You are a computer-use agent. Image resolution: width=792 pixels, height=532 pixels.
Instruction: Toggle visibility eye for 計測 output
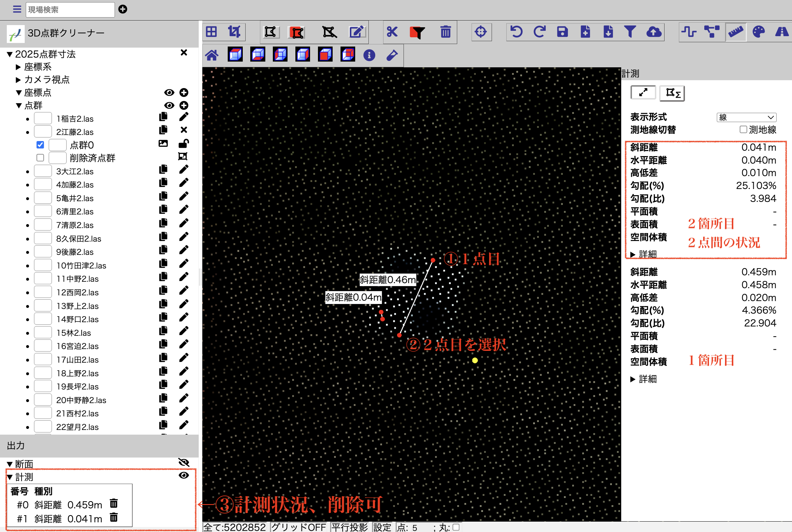tap(184, 475)
